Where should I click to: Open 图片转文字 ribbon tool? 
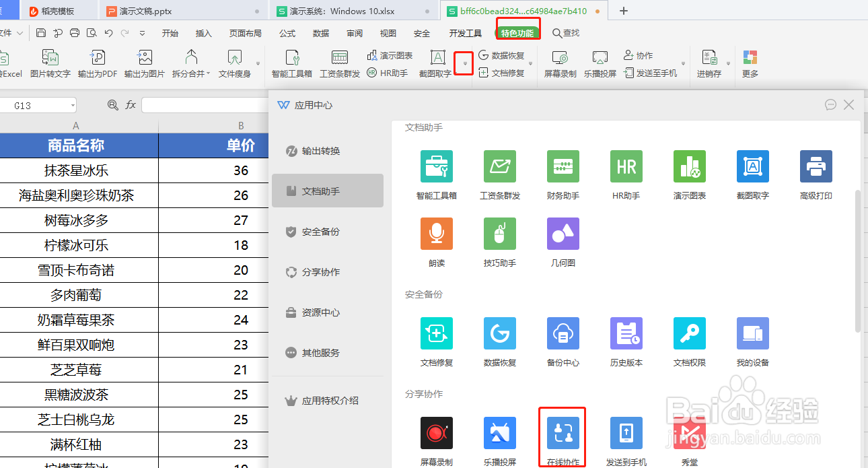click(50, 64)
